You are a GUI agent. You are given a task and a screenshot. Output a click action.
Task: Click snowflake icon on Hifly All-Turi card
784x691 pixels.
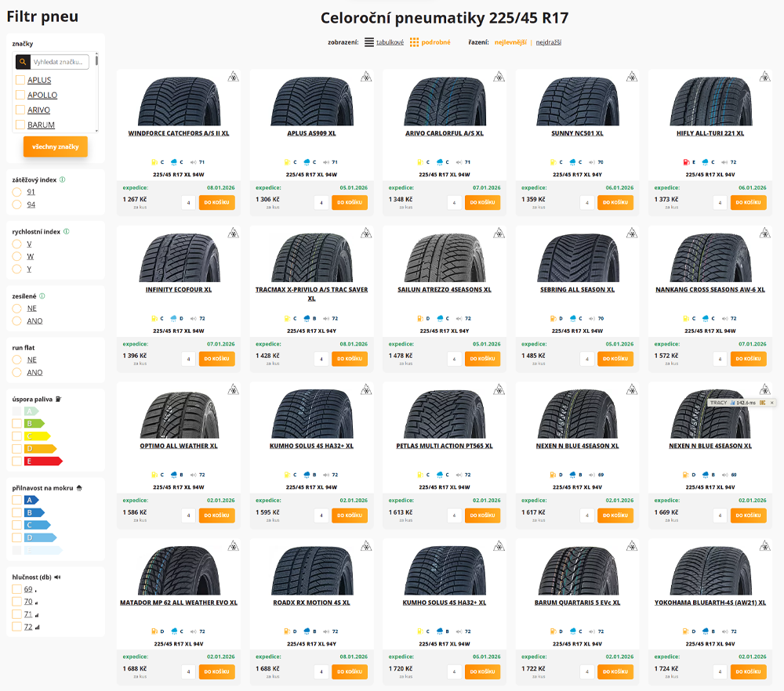(764, 77)
